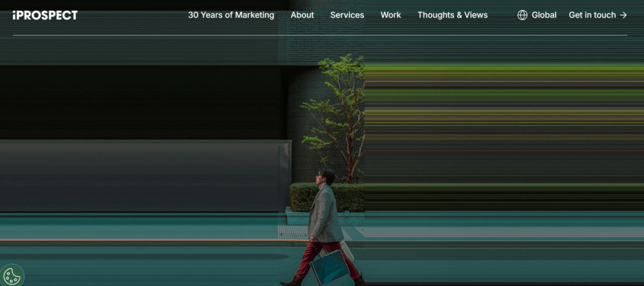Expand the Global region selector
Image resolution: width=644 pixels, height=286 pixels.
537,15
